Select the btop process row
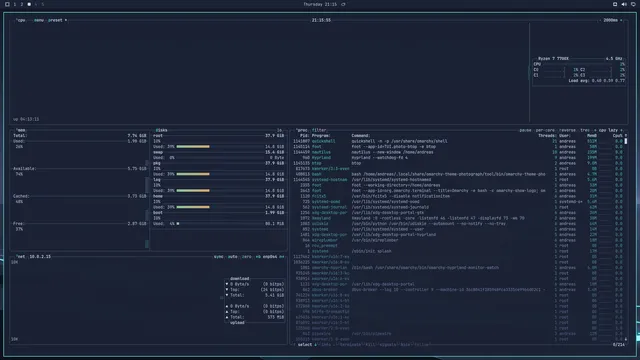 pyautogui.click(x=458, y=163)
